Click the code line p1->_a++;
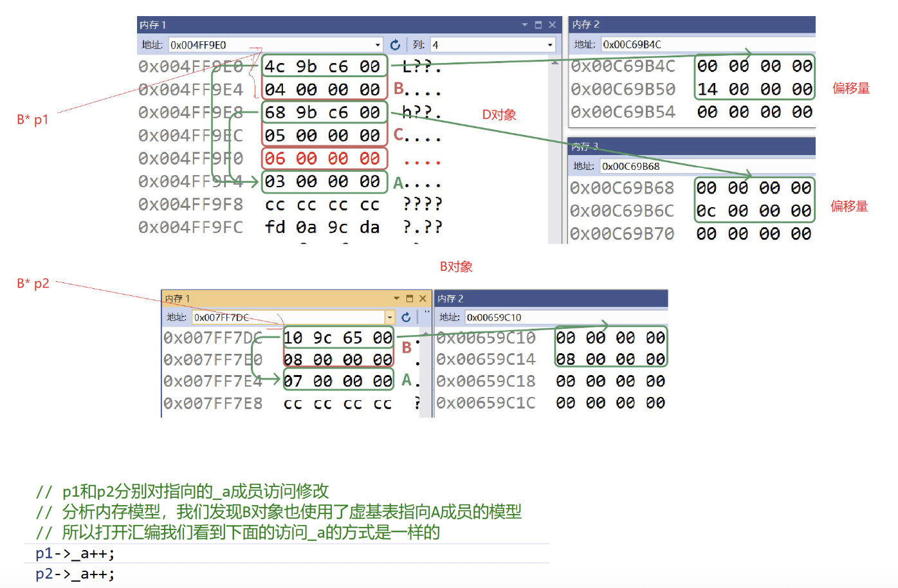 75,553
